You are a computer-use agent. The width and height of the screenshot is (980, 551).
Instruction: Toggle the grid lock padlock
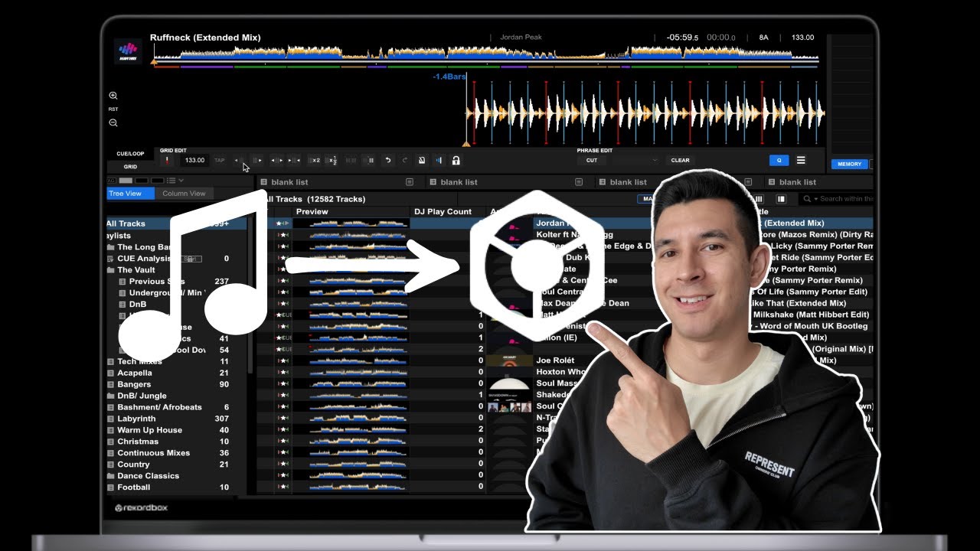456,160
